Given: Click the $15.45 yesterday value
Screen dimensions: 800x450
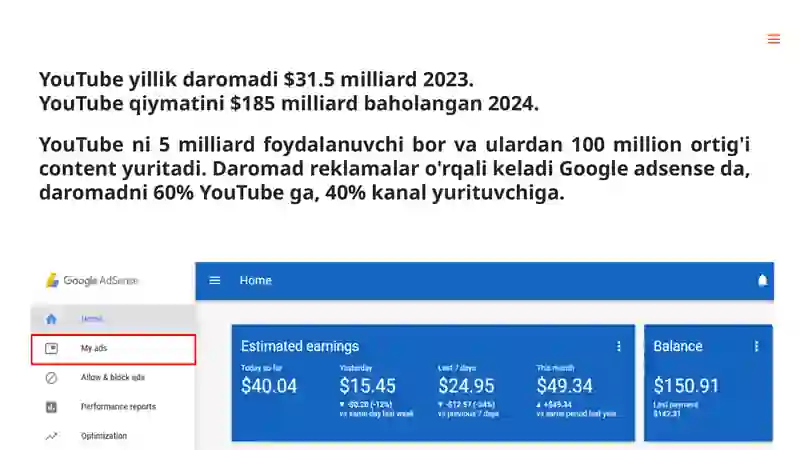Looking at the screenshot, I should coord(367,386).
